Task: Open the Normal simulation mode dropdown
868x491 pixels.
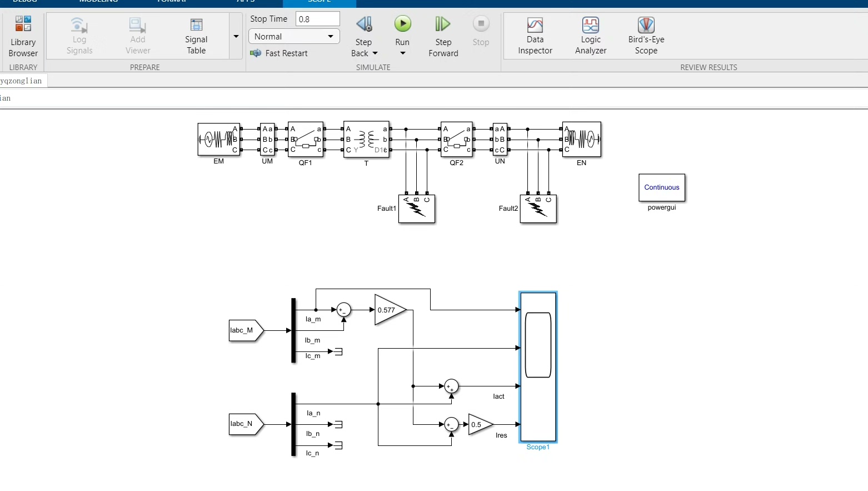Action: pos(293,36)
